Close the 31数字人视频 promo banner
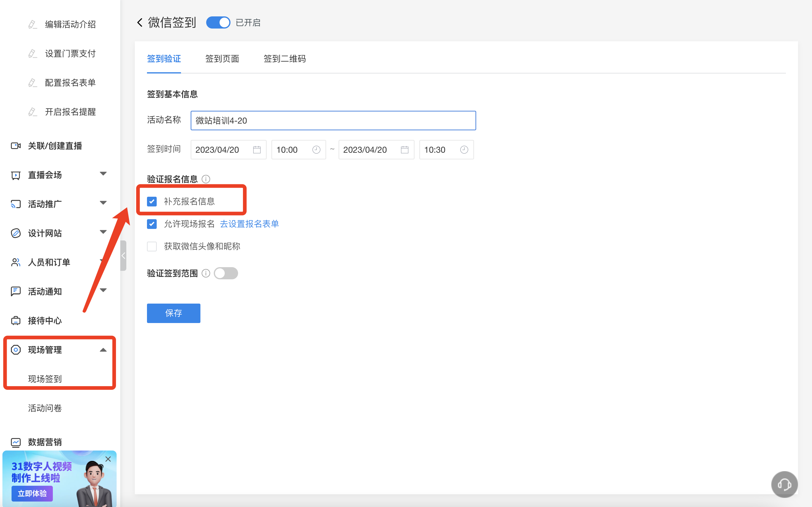Screen dimensions: 812x507 click(108, 459)
